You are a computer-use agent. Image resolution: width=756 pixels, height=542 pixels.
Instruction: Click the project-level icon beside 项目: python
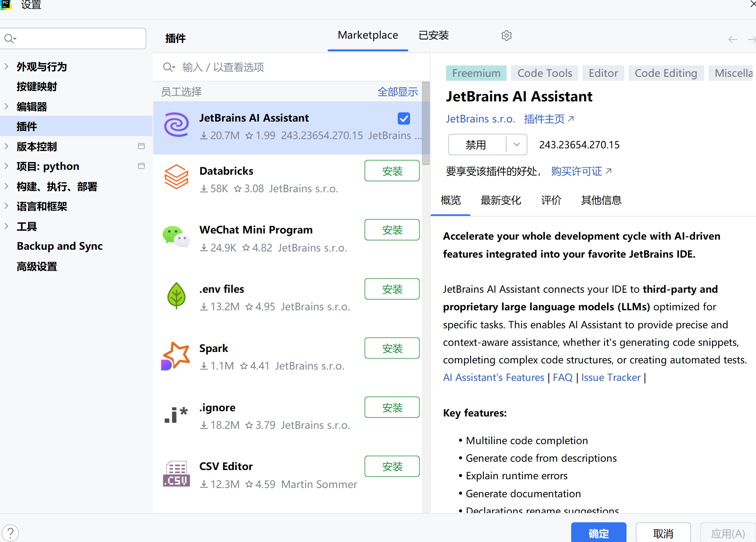coord(141,166)
